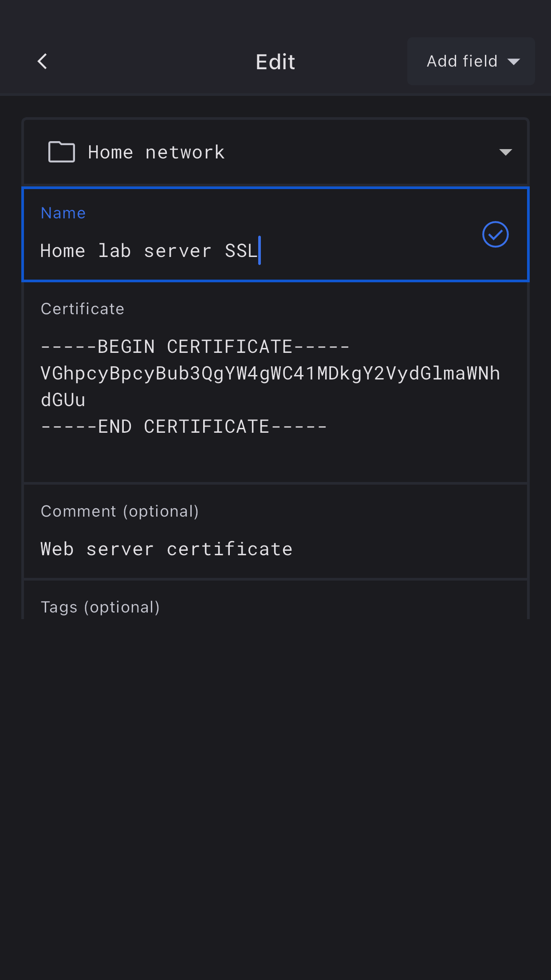Click the base64 certificate string starting VGhpcy
The width and height of the screenshot is (551, 980).
click(x=270, y=373)
